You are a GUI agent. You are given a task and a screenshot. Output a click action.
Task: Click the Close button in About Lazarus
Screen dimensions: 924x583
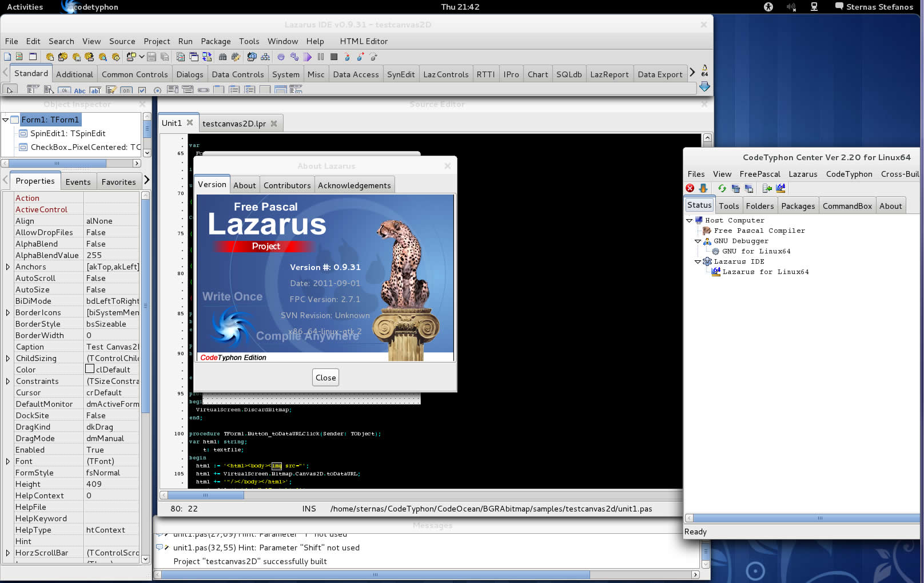(326, 378)
